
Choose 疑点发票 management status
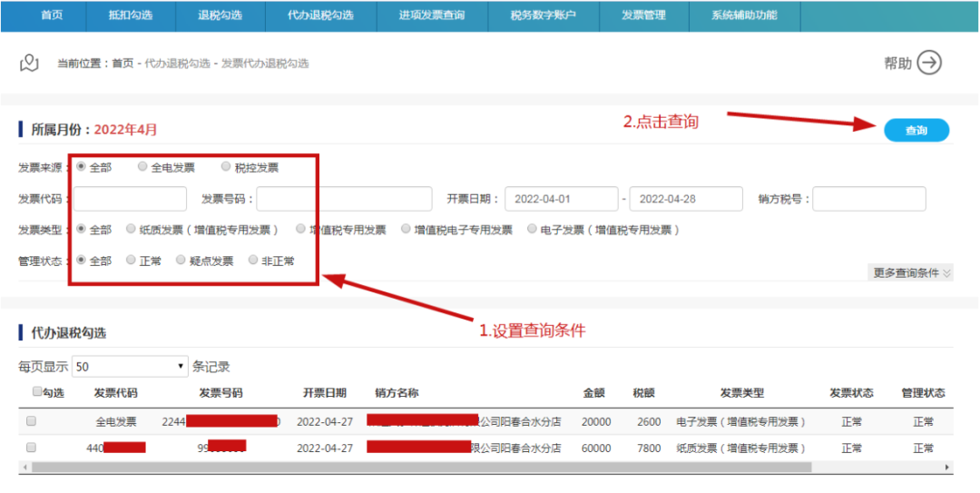click(181, 261)
